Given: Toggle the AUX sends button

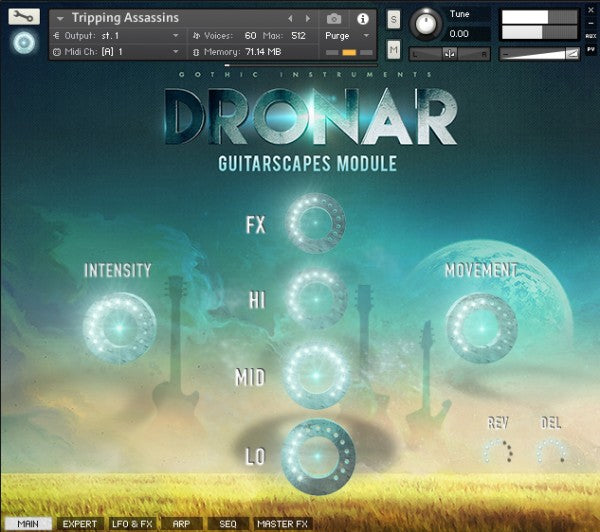Looking at the screenshot, I should point(591,36).
